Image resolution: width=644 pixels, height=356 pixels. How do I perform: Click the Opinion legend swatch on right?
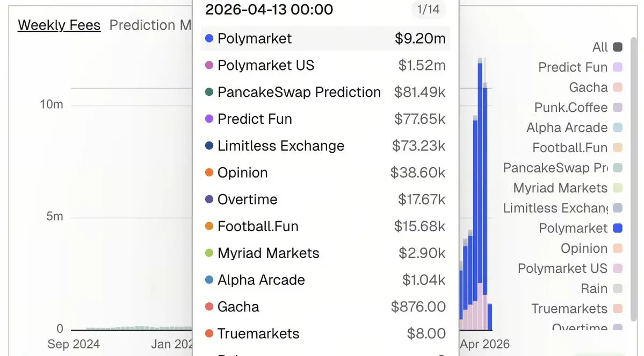coord(617,248)
